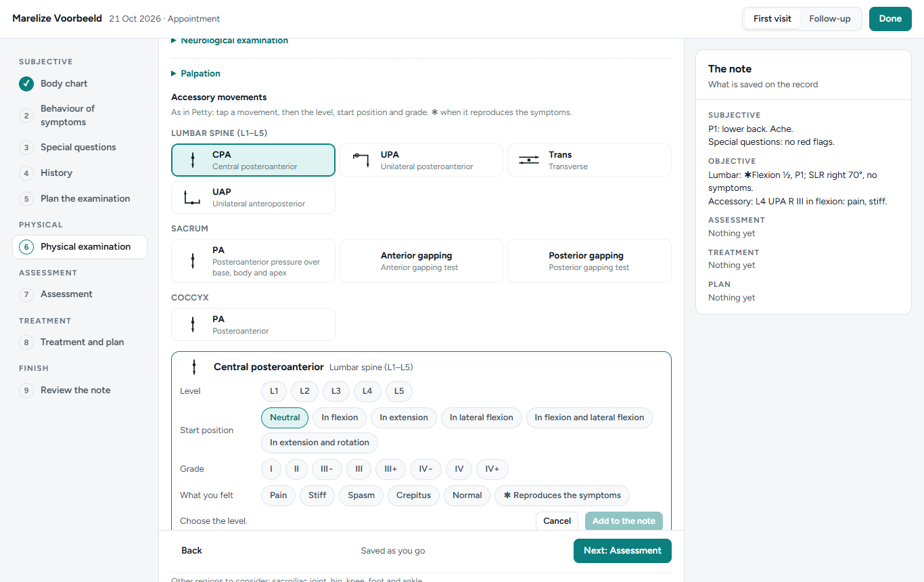Switch to the First visit tab

[x=772, y=19]
